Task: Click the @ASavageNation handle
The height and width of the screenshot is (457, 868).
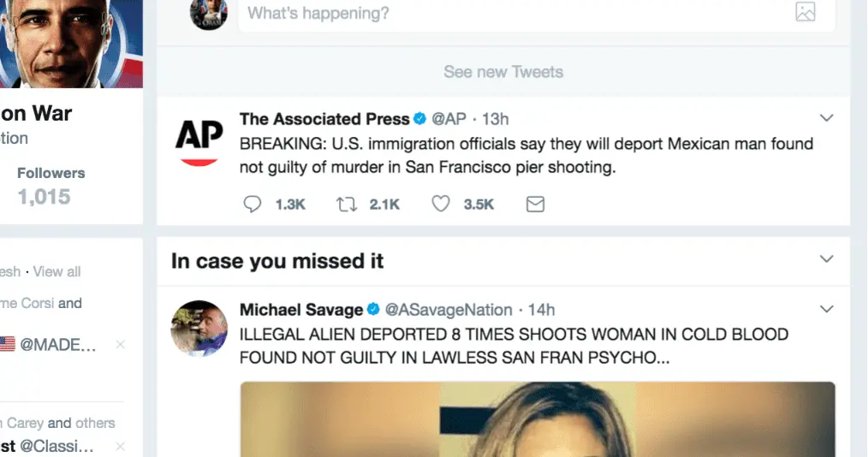Action: click(x=449, y=309)
